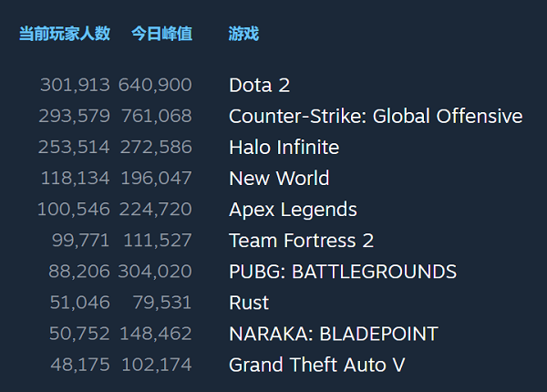Click Dota 2's current player count 301,913
The height and width of the screenshot is (392, 547).
75,86
